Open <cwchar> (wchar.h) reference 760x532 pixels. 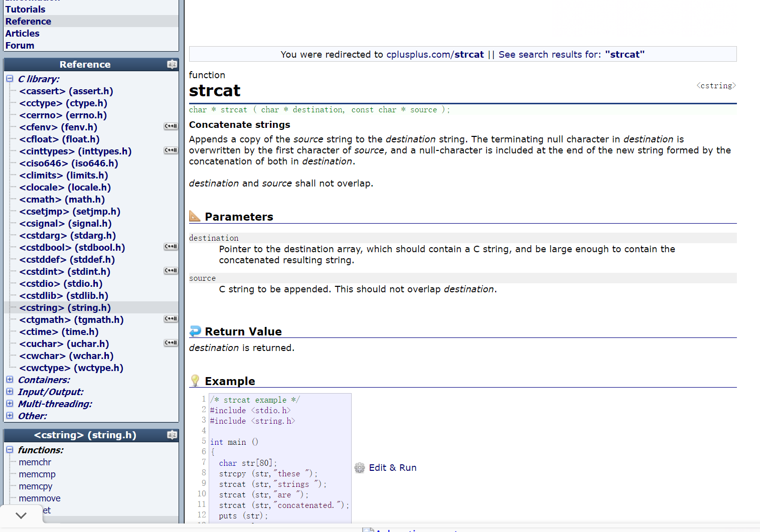pyautogui.click(x=66, y=356)
